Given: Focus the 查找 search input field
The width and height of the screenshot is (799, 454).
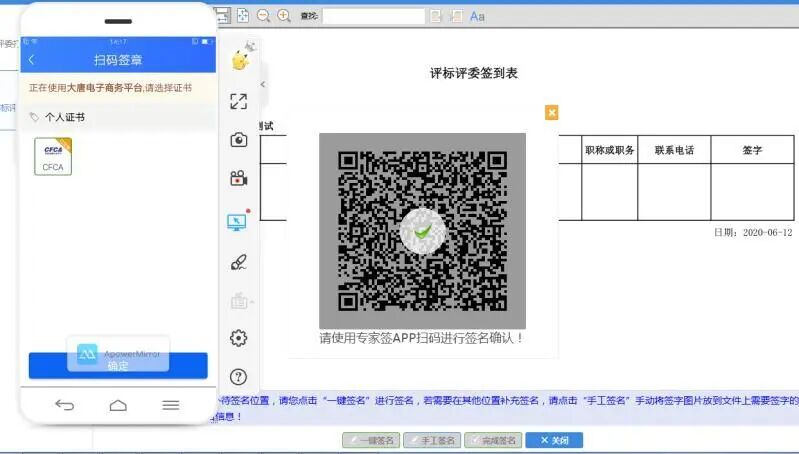Looking at the screenshot, I should (374, 16).
